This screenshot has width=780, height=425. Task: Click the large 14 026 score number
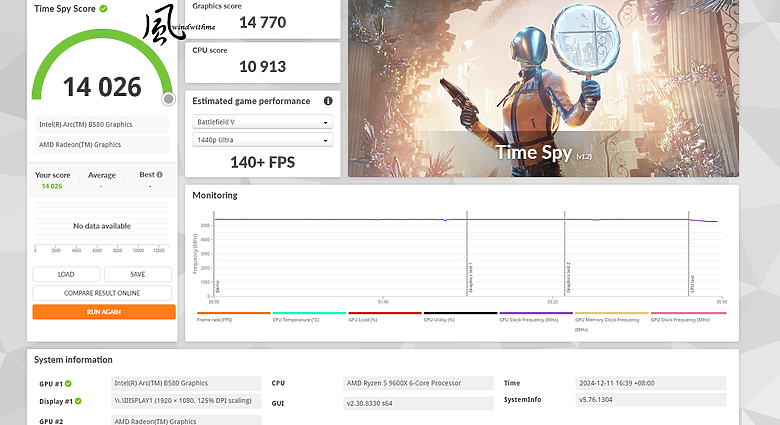tap(102, 87)
